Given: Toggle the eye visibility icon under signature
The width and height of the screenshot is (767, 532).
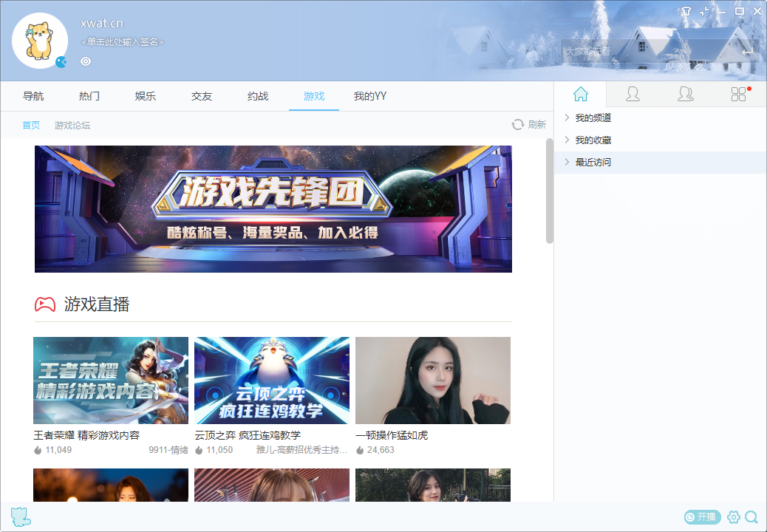Looking at the screenshot, I should (86, 61).
